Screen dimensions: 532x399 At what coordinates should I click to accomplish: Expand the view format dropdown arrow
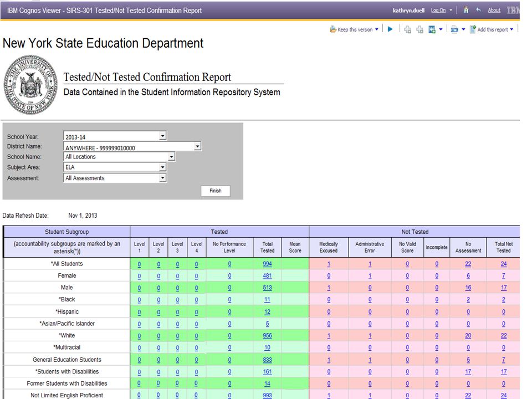point(463,29)
